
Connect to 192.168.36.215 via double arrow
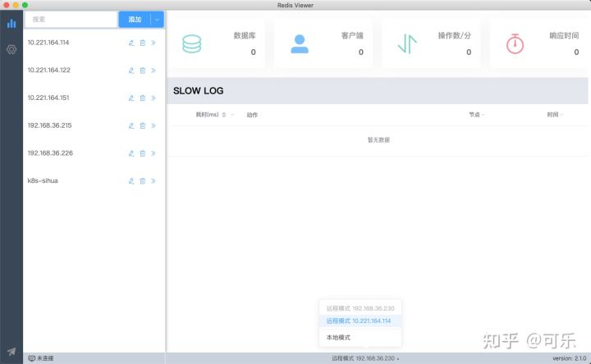153,125
